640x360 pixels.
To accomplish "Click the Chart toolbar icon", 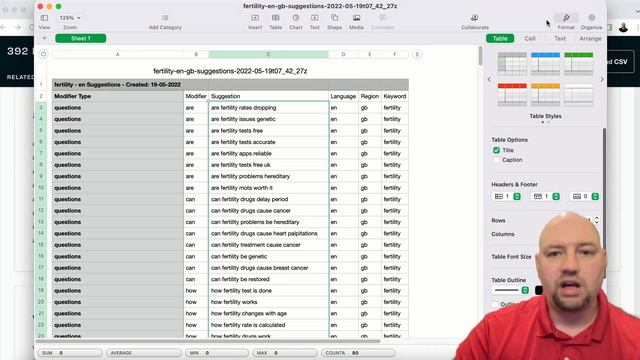I will (x=296, y=18).
